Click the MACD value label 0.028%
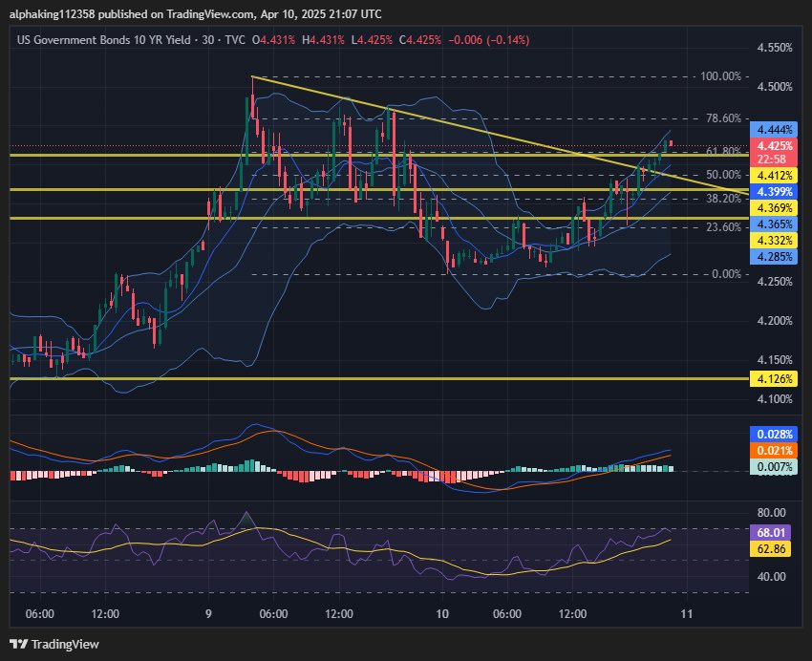 (774, 434)
